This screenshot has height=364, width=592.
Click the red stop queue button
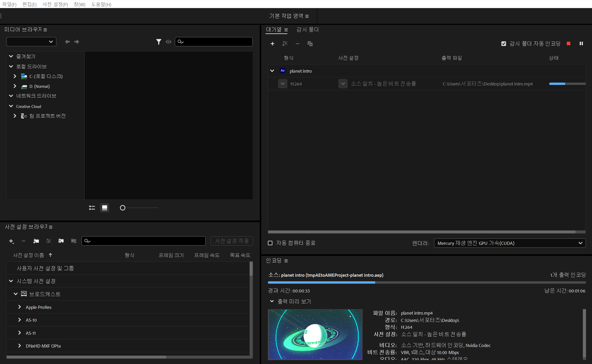click(568, 44)
